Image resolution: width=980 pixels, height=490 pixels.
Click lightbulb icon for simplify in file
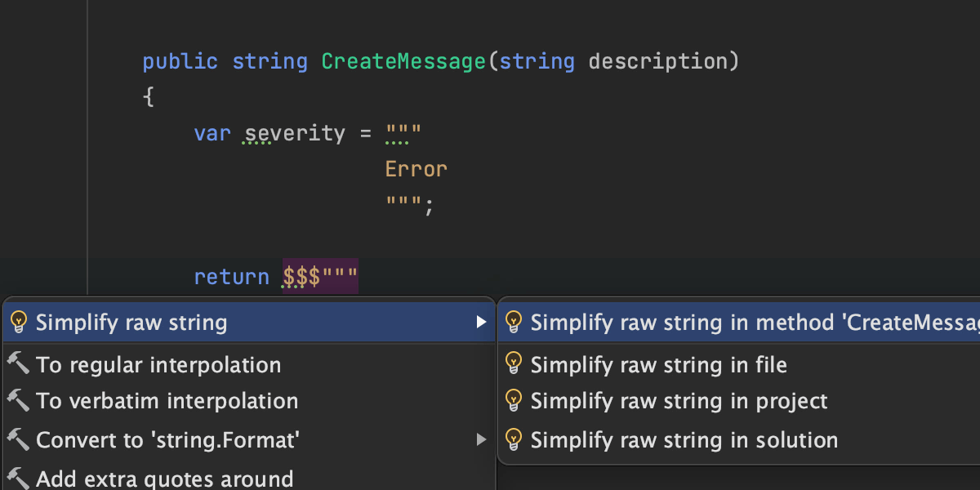tap(513, 364)
